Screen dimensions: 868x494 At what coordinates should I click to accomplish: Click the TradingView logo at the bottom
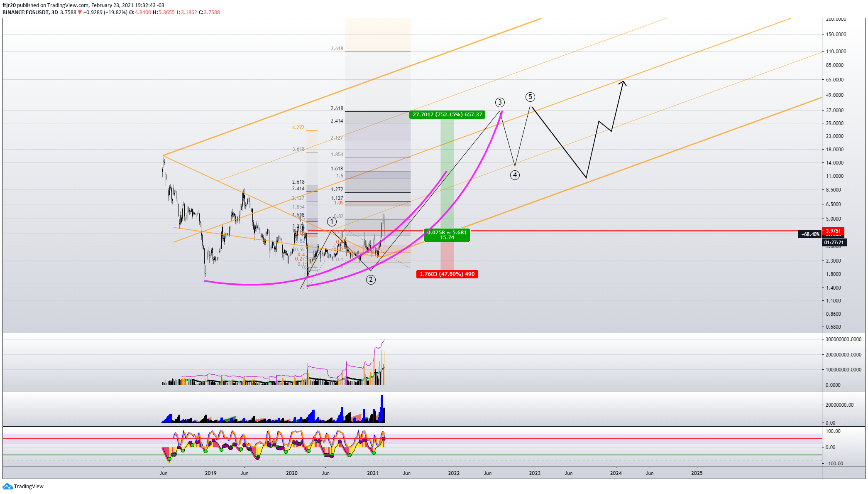(x=23, y=486)
